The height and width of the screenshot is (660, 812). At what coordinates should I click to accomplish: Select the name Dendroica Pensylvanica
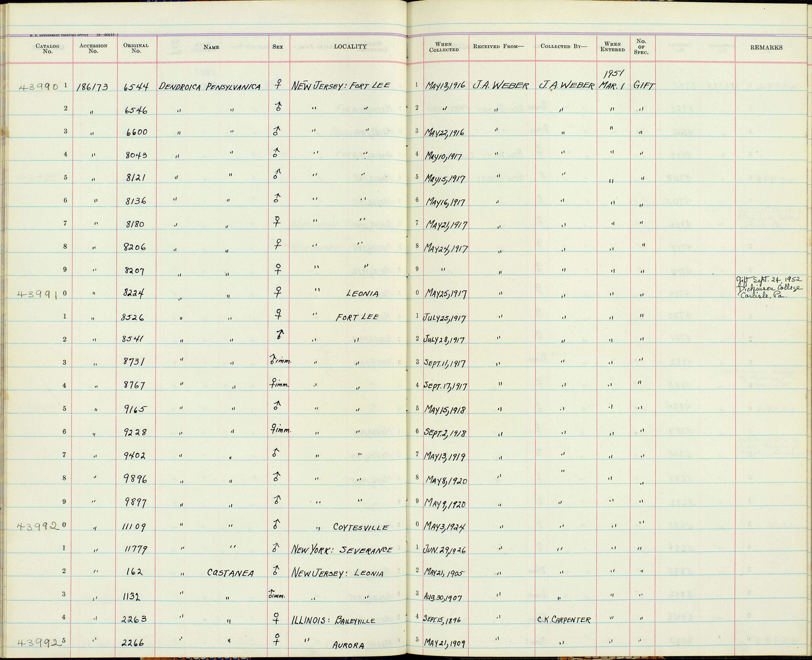(209, 87)
